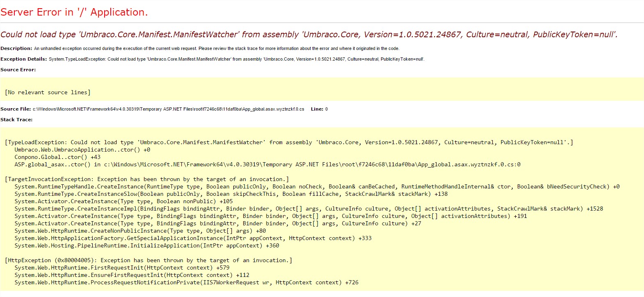Click the 'System.Web.HttpRuntime.CreateNonPublicInstance' +80 line

click(x=140, y=231)
